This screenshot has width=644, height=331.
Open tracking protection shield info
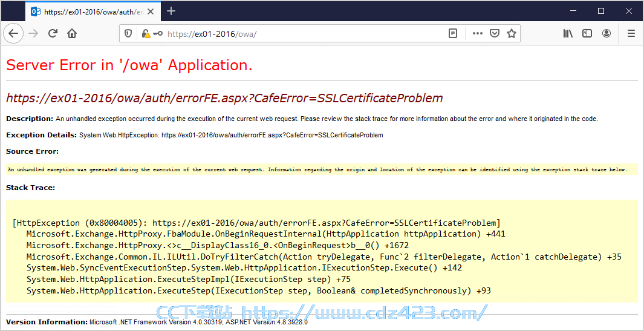pyautogui.click(x=128, y=34)
